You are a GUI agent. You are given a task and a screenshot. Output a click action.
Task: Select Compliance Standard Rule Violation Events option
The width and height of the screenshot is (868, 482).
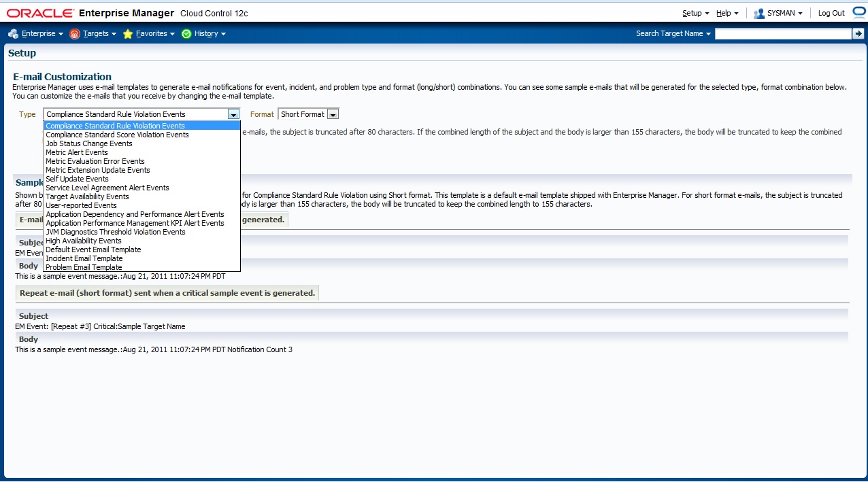[x=141, y=126]
